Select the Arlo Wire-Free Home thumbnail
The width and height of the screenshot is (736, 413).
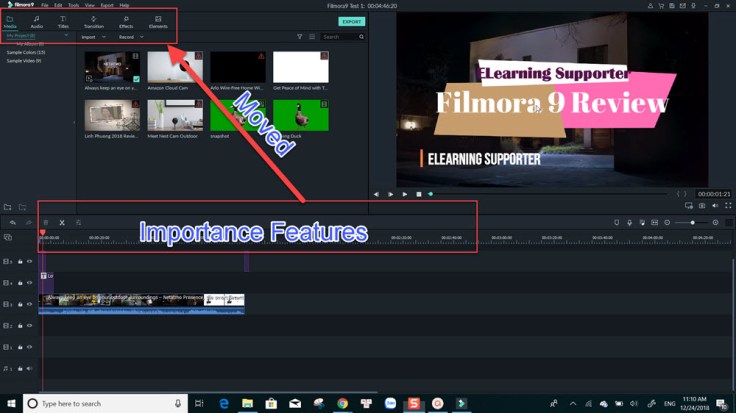pos(238,67)
